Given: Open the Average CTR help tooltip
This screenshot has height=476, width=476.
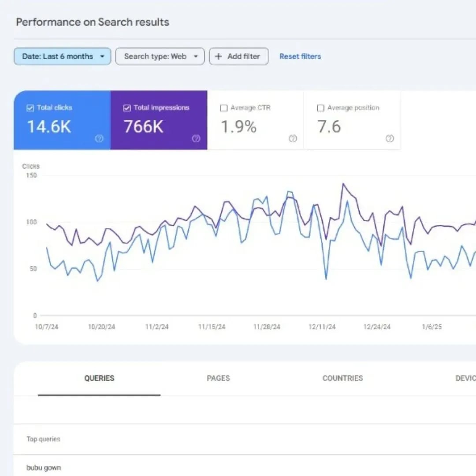Looking at the screenshot, I should click(x=293, y=139).
